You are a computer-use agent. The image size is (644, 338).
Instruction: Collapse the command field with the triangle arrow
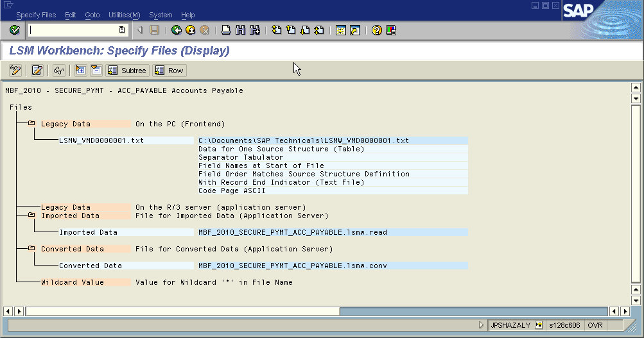click(140, 30)
